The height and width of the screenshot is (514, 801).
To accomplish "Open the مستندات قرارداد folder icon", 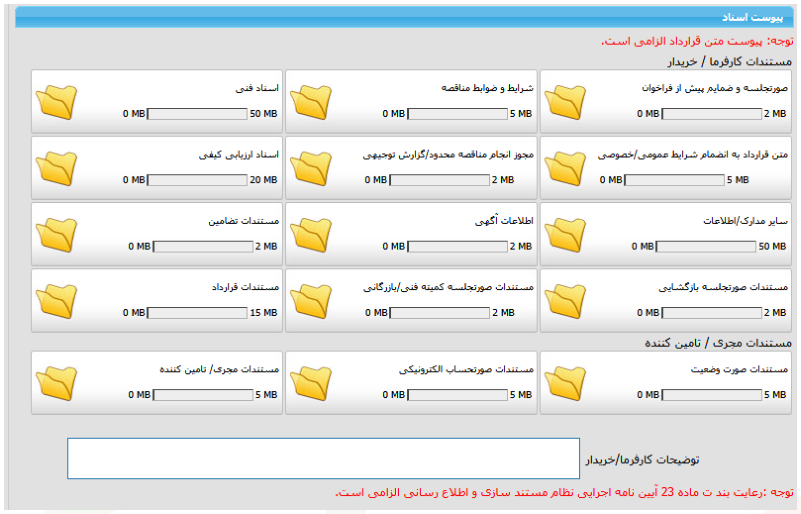I will [x=56, y=301].
